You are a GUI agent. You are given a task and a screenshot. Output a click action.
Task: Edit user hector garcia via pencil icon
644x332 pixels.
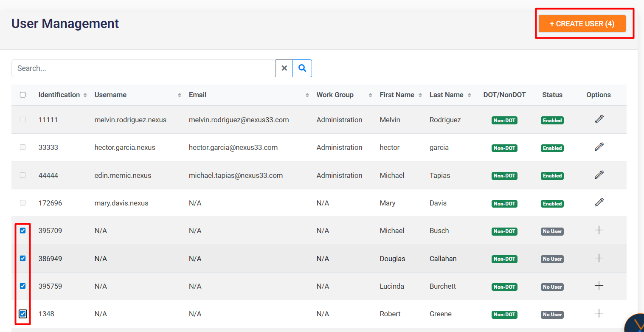point(599,147)
